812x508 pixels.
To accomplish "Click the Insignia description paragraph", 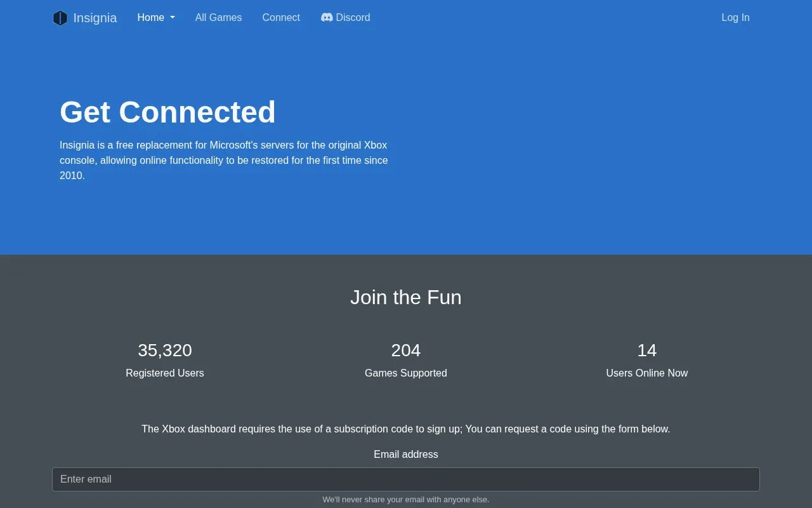I will [224, 161].
